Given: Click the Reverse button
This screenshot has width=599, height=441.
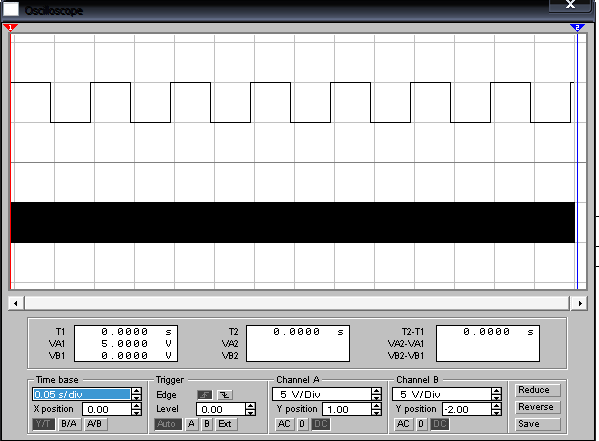Looking at the screenshot, I should [537, 407].
